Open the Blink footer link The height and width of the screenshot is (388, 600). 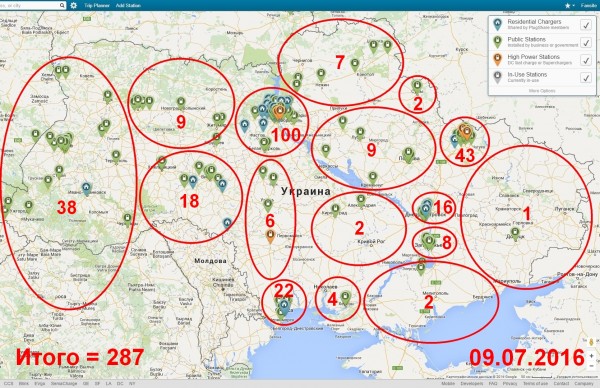tap(24, 383)
